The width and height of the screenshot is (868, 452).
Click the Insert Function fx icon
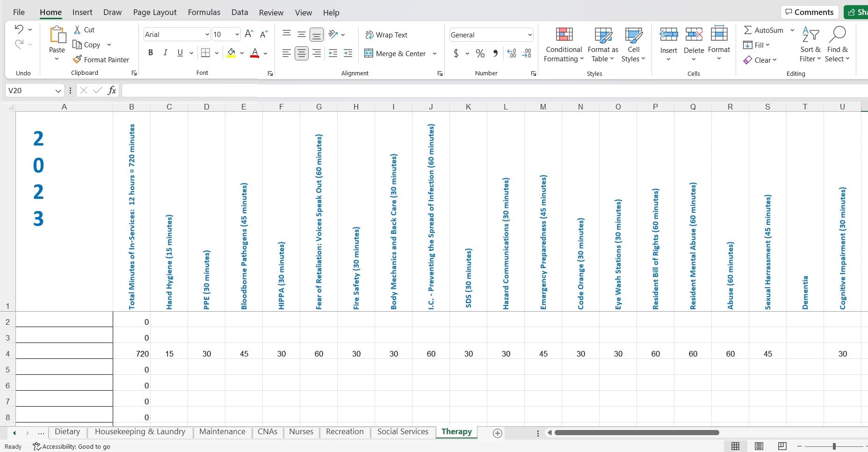pyautogui.click(x=112, y=90)
